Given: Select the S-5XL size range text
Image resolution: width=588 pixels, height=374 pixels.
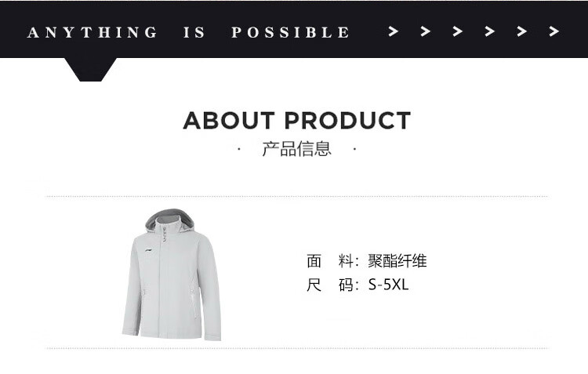Looking at the screenshot, I should click(389, 285).
